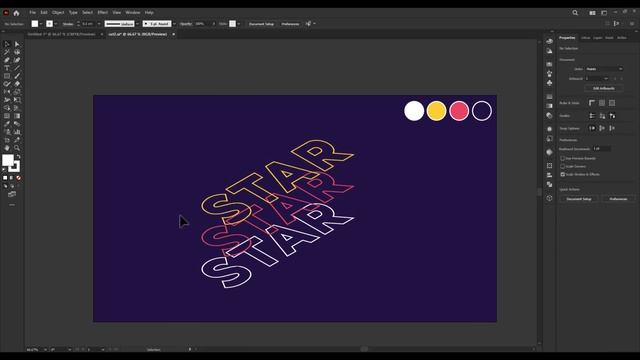This screenshot has width=640, height=360.
Task: Open the zoom level dropdown in status bar
Action: coord(45,349)
